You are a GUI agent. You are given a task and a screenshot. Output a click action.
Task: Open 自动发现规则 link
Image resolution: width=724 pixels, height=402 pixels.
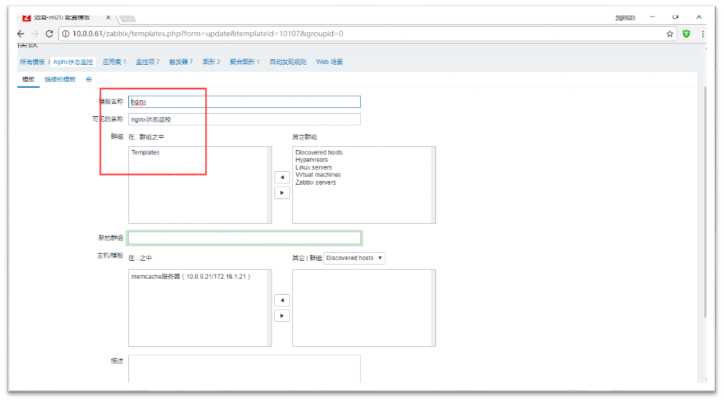[288, 61]
